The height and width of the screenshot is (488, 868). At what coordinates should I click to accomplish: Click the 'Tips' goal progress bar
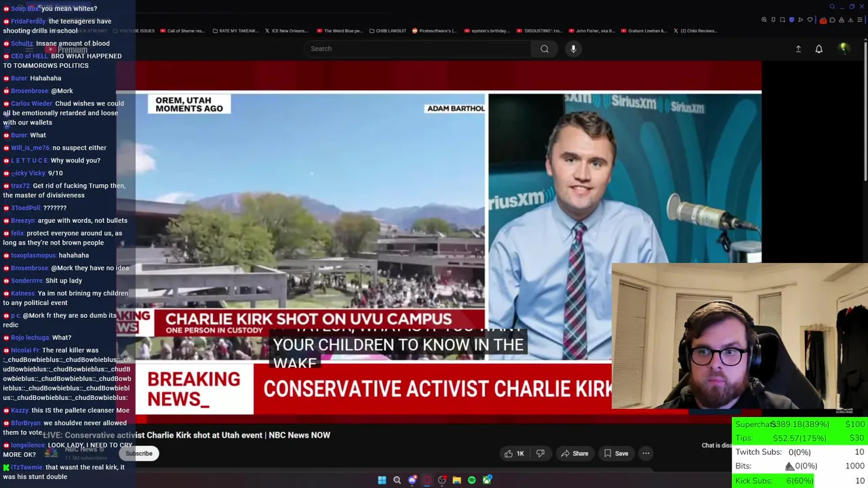[x=800, y=438]
